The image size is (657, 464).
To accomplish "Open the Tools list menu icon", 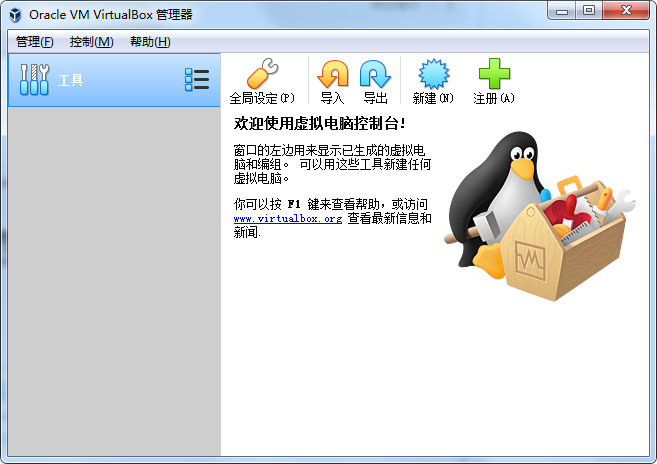I will coord(197,80).
